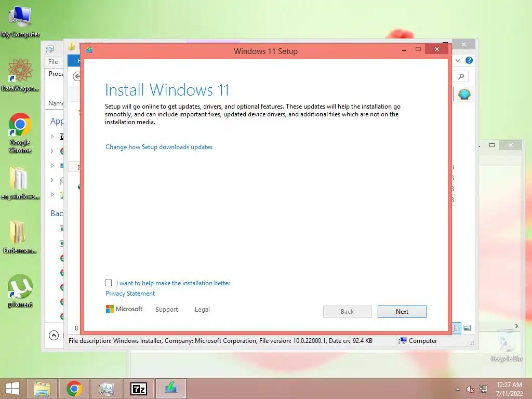Select Windows Setup taskbar icon
This screenshot has width=532, height=399.
[170, 389]
